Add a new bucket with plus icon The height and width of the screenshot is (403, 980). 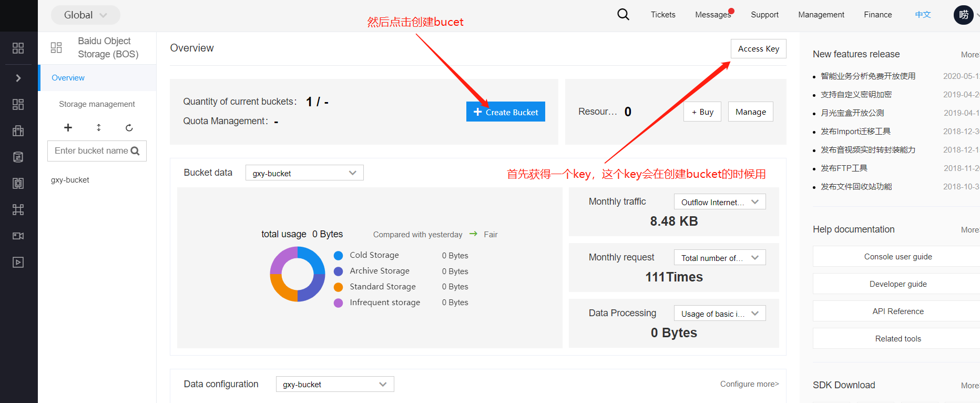68,127
